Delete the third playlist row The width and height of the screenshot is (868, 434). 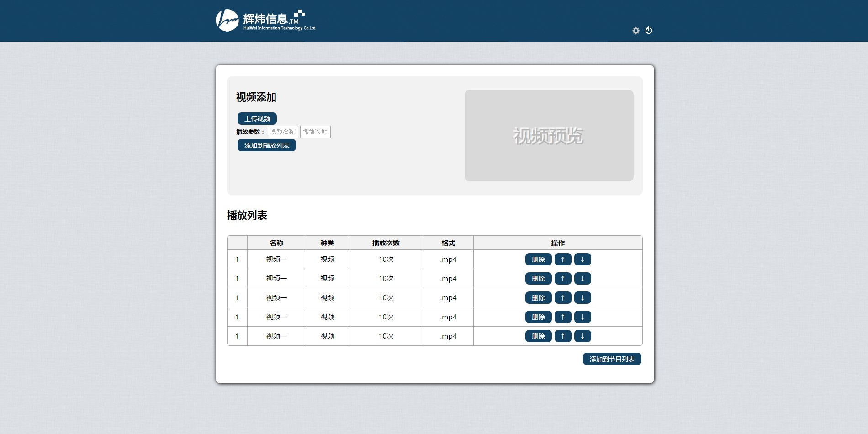tap(538, 298)
